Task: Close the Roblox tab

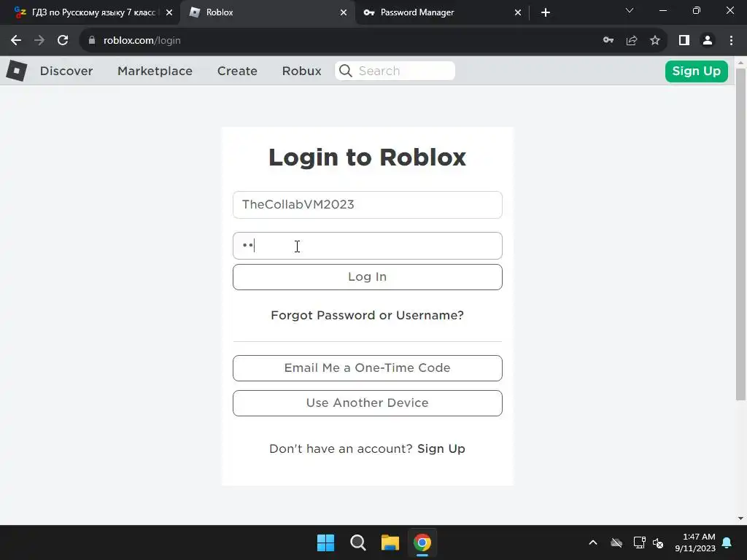Action: point(344,12)
